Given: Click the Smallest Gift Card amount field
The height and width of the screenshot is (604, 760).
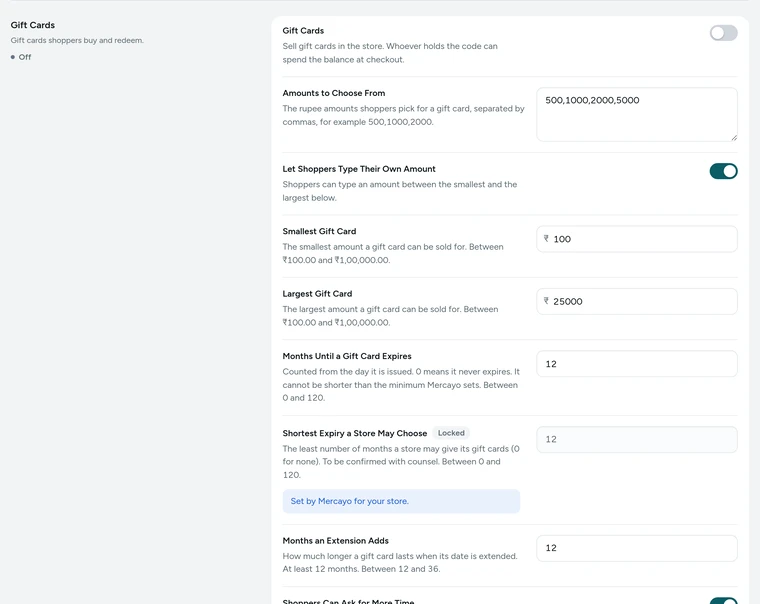Looking at the screenshot, I should [x=636, y=239].
